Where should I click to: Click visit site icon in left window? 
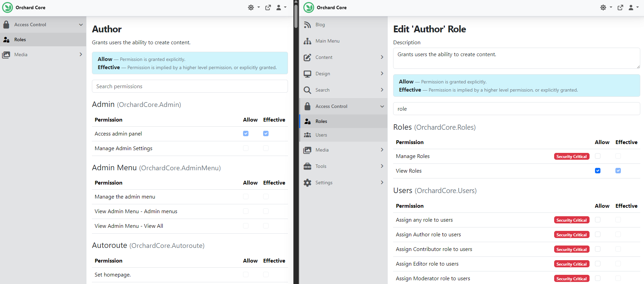pos(268,7)
